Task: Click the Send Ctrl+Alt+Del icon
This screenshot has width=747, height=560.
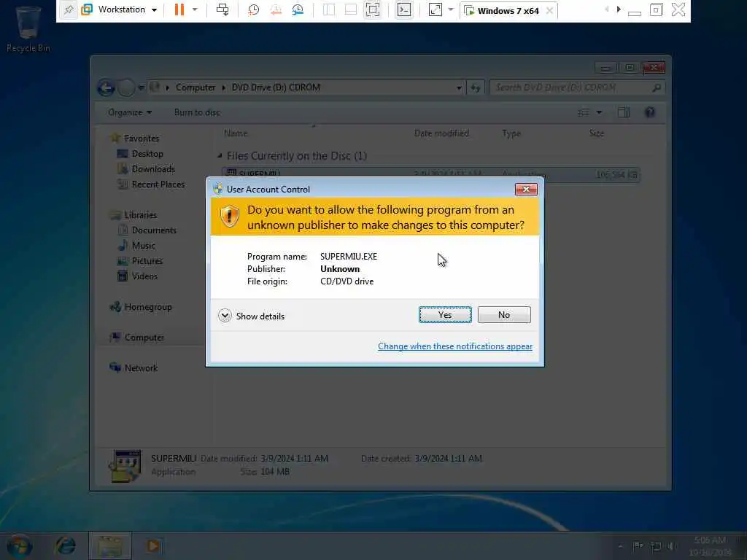Action: coord(222,10)
